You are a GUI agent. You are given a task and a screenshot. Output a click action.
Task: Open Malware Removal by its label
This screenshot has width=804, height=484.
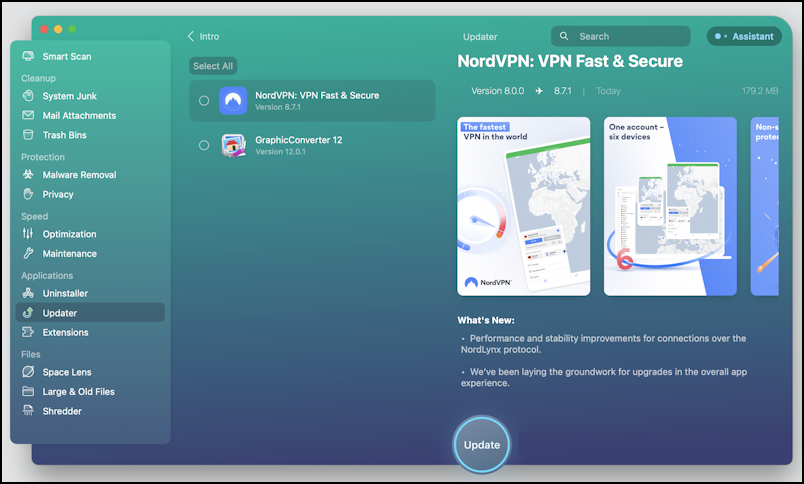pos(79,175)
